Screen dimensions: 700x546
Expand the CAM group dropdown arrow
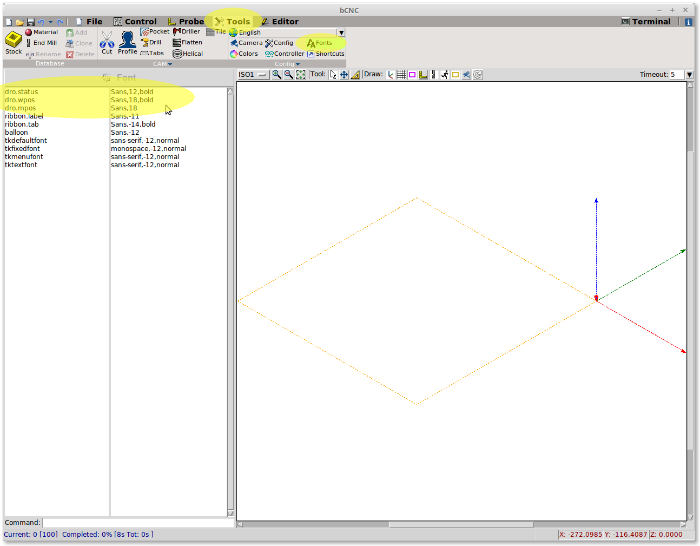point(170,64)
